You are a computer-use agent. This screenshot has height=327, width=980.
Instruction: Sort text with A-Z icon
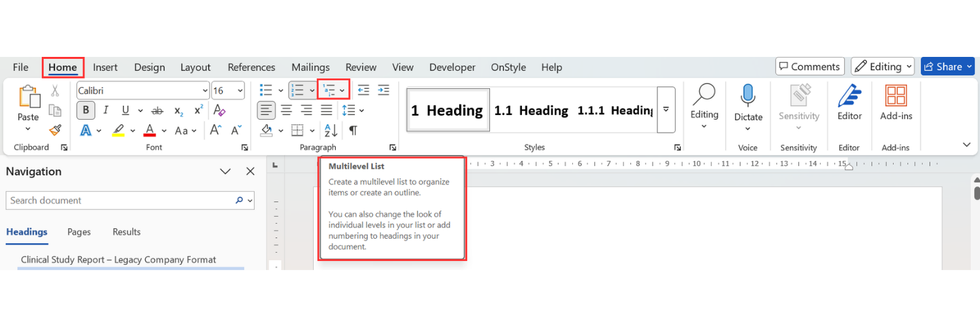pyautogui.click(x=331, y=130)
